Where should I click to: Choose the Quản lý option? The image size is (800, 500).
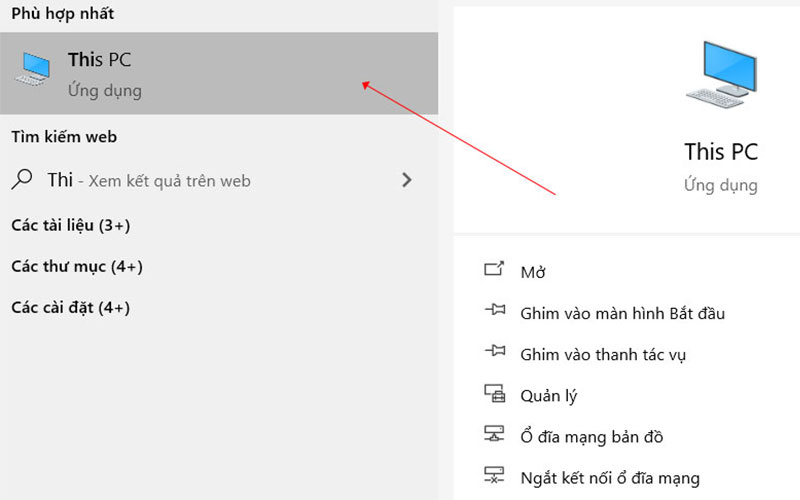(x=548, y=396)
